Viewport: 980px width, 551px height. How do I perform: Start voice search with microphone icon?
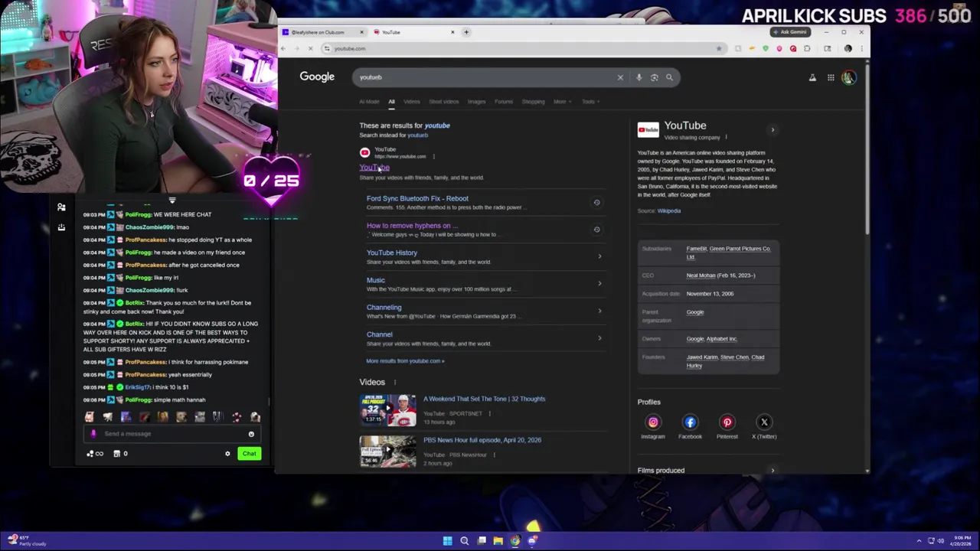(639, 77)
